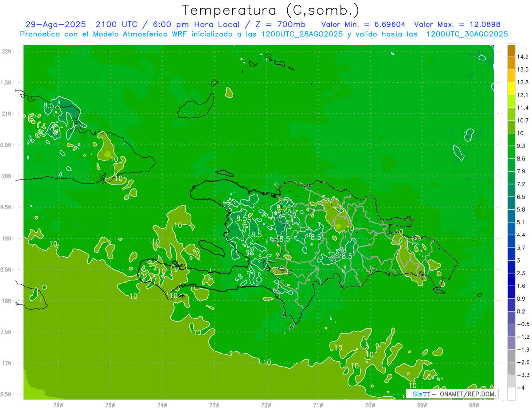Pick the colorbar swatch between 9.3 and 10
Viewport: 532px width, 411px height.
[x=511, y=140]
